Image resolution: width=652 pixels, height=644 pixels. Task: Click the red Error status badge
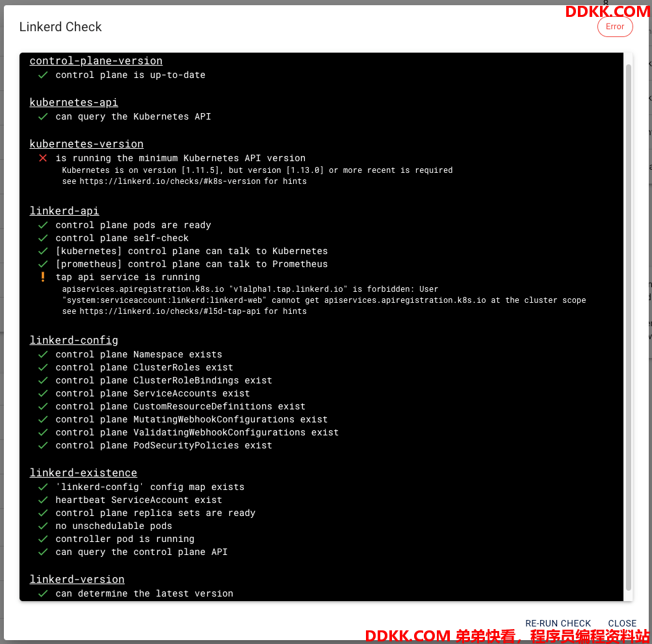pos(614,27)
